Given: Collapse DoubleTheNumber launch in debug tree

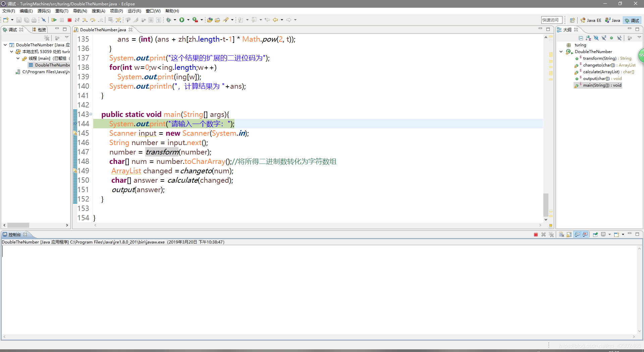Looking at the screenshot, I should [x=5, y=45].
